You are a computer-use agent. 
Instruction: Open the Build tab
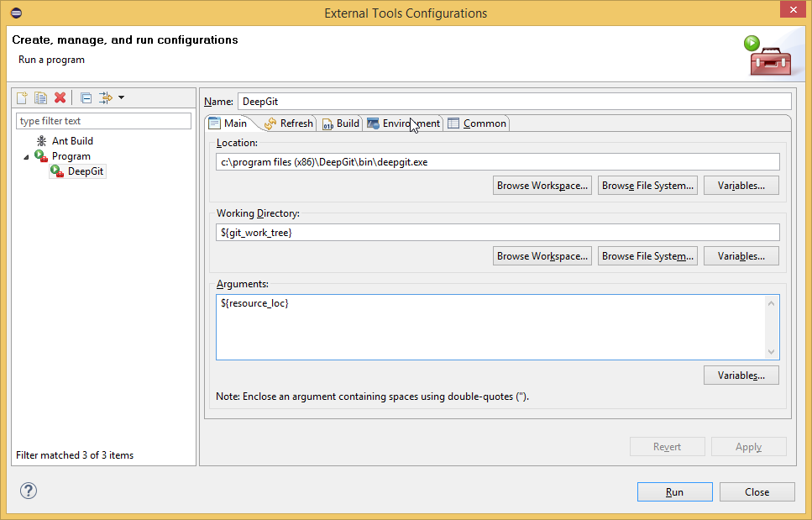coord(341,123)
